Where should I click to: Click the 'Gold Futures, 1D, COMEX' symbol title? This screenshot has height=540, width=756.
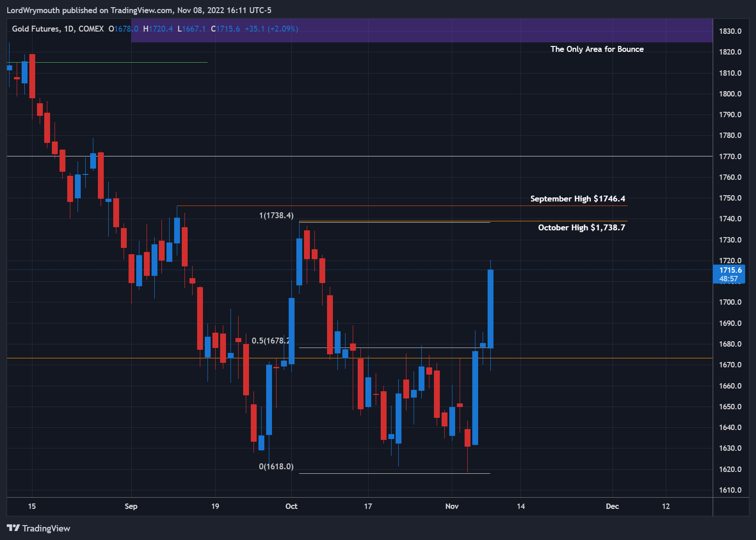[x=58, y=29]
